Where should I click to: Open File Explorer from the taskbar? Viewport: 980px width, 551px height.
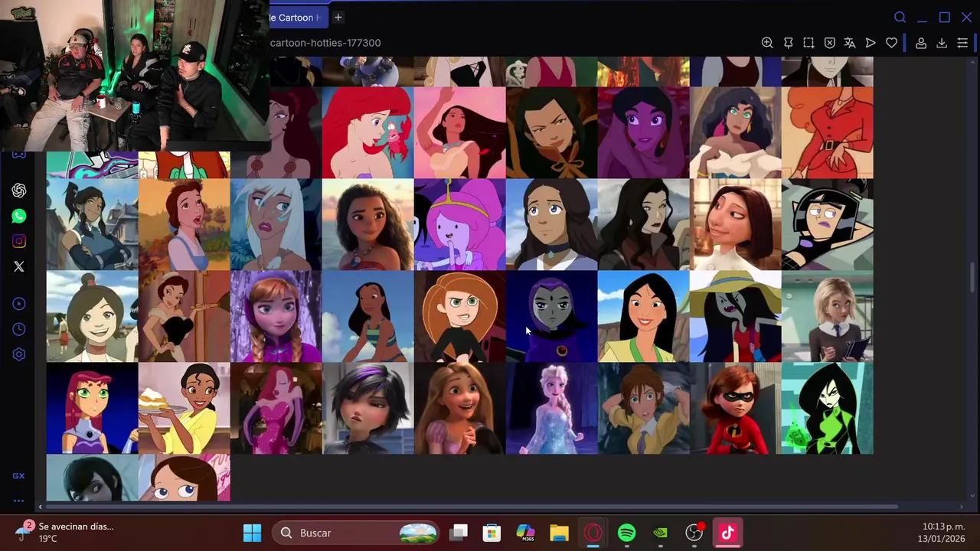tap(559, 533)
